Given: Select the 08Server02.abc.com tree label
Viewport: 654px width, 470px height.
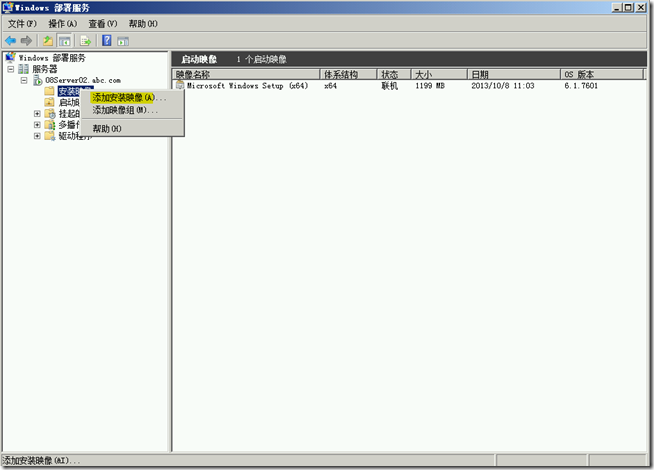Looking at the screenshot, I should point(83,80).
